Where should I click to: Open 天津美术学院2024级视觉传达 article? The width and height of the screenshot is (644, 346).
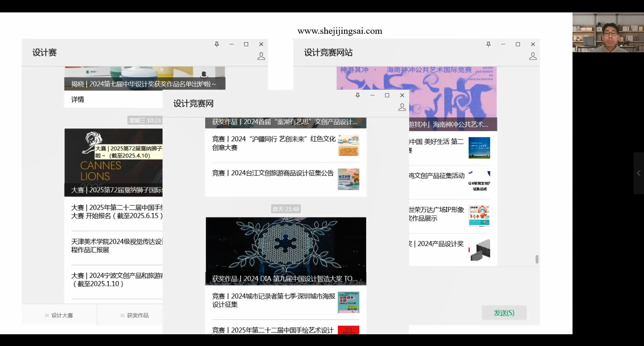click(x=117, y=246)
